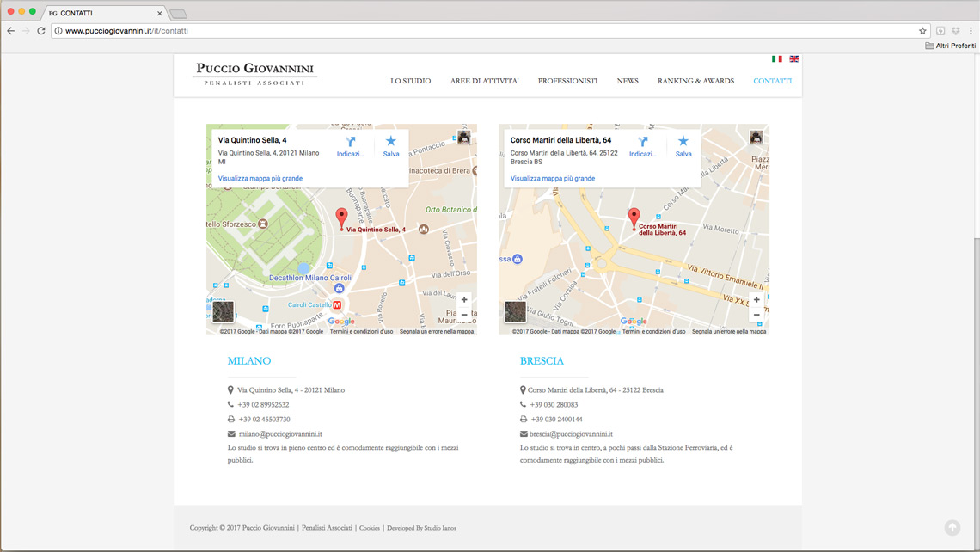
Task: Click Visualizza mappa più grande for Milano
Action: (x=260, y=178)
